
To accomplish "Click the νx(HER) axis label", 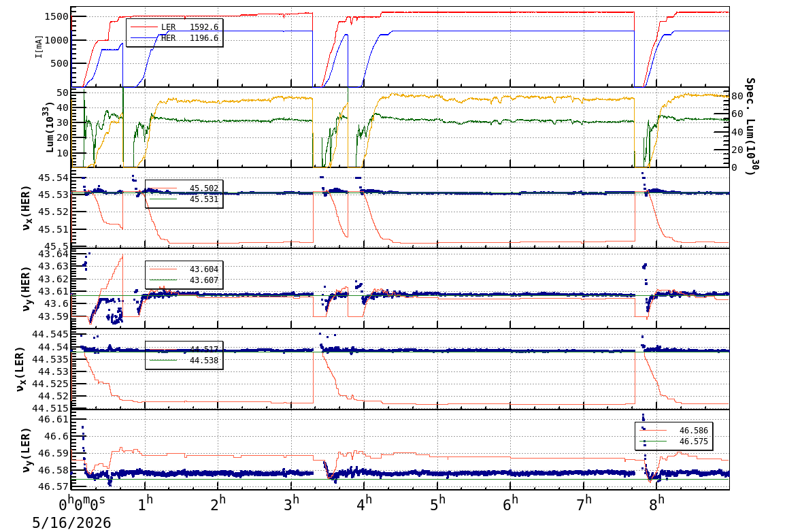I will (26, 208).
